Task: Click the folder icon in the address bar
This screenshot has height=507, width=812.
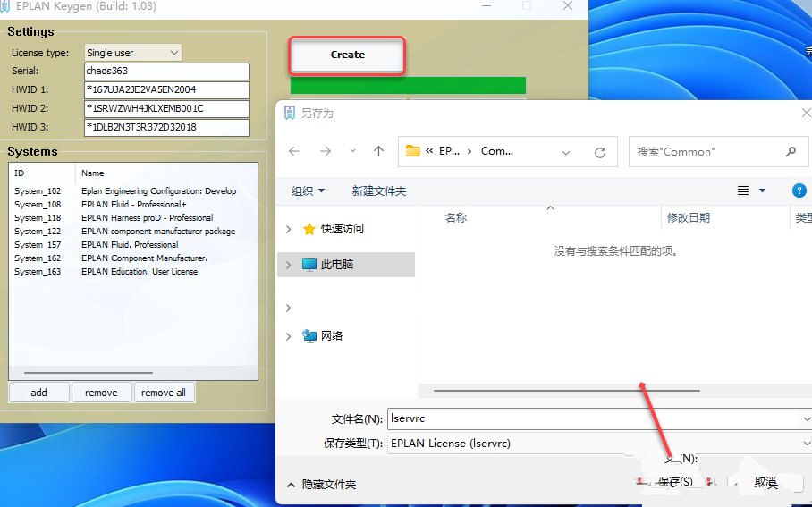Action: point(413,151)
